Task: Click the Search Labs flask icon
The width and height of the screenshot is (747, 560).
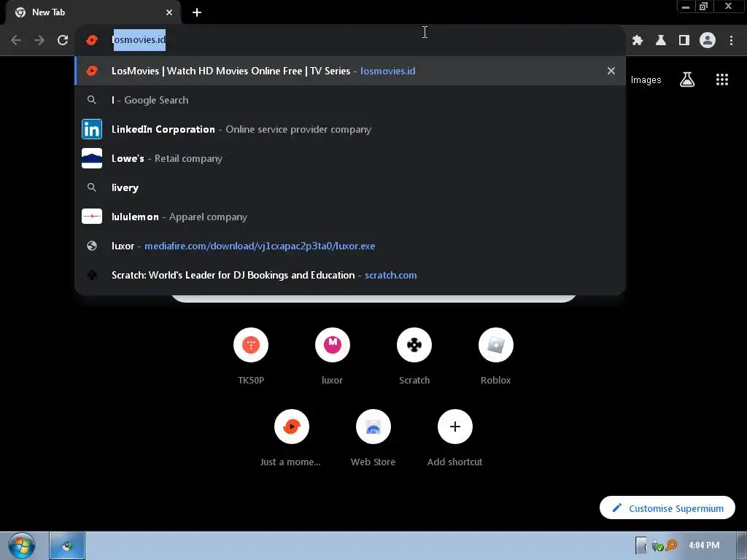Action: coord(687,79)
